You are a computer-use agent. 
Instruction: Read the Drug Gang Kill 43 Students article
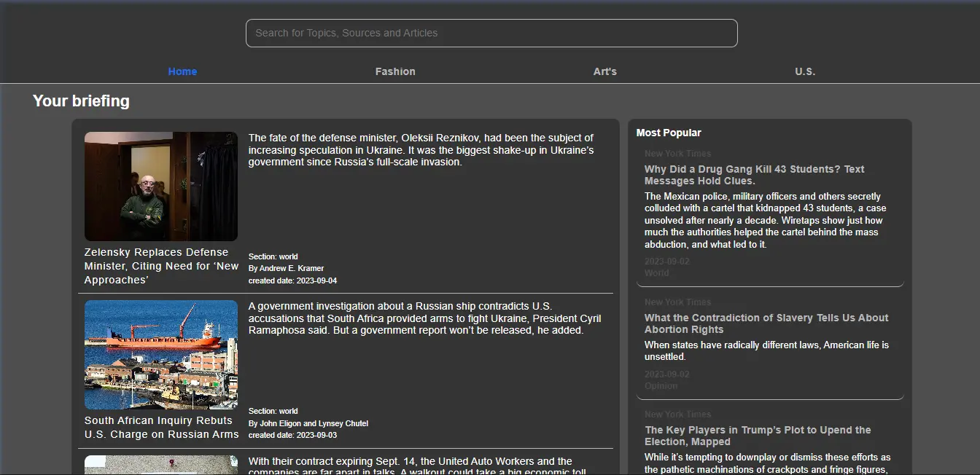[754, 175]
